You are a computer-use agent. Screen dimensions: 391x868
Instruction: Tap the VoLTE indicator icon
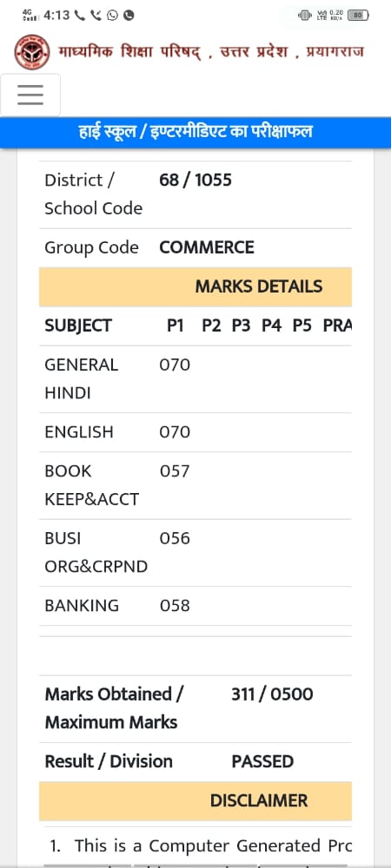coord(321,16)
